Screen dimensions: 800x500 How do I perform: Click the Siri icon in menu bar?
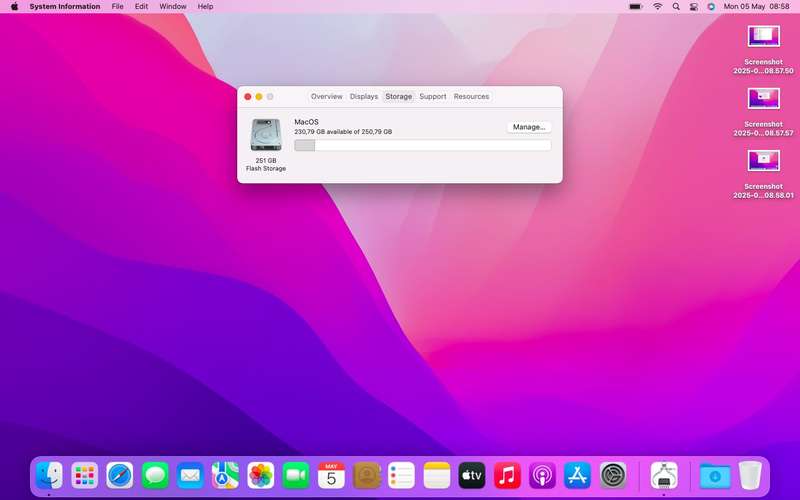click(711, 7)
